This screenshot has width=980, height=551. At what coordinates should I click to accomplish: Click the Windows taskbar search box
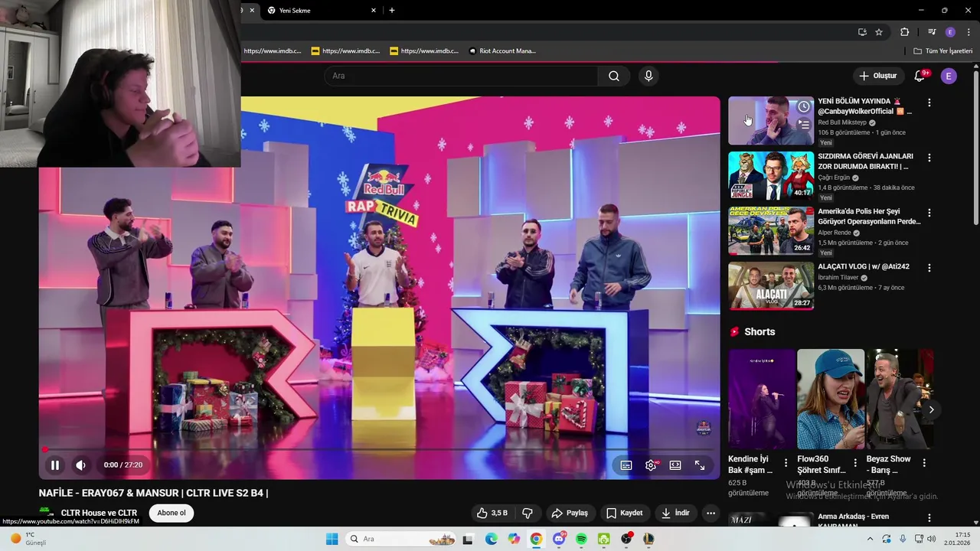tap(402, 539)
